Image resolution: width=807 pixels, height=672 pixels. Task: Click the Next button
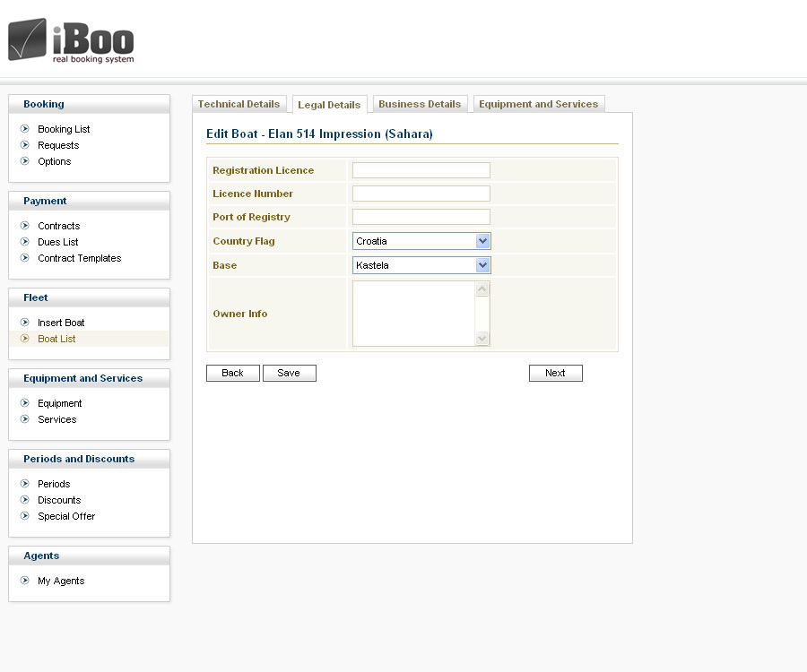coord(555,373)
